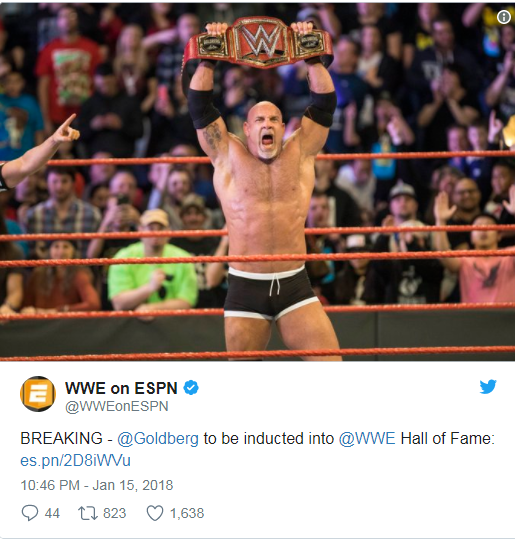Open the wrestler photo in the tweet

(258, 182)
